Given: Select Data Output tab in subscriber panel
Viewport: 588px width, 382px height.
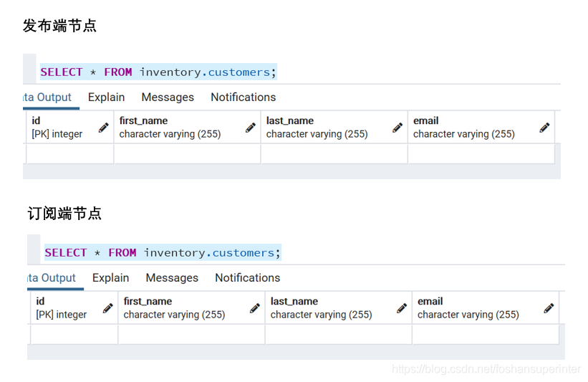Looking at the screenshot, I should tap(52, 278).
